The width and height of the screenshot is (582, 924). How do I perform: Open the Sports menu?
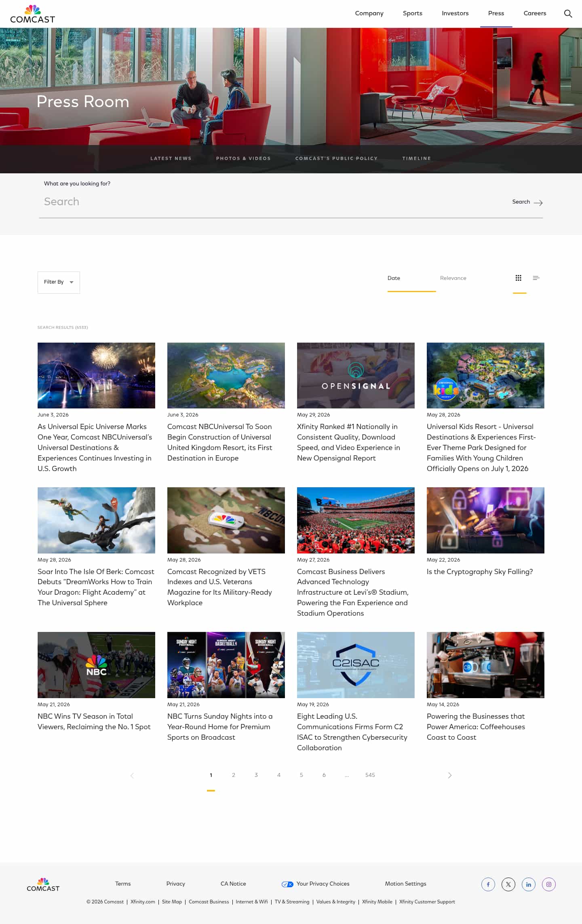(x=413, y=13)
